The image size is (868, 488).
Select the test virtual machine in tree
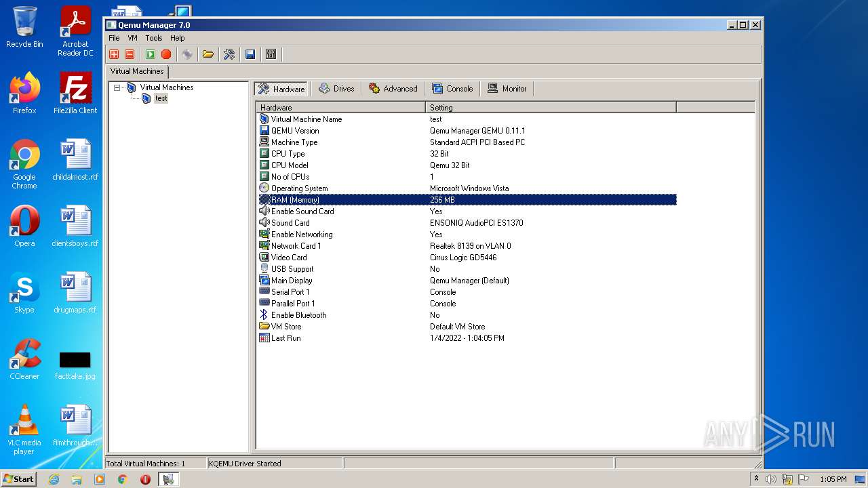pos(161,98)
